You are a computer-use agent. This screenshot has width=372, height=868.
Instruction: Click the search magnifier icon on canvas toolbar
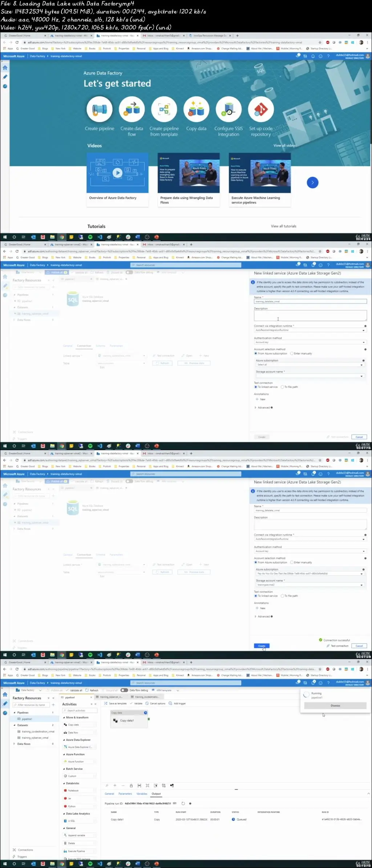[x=107, y=786]
